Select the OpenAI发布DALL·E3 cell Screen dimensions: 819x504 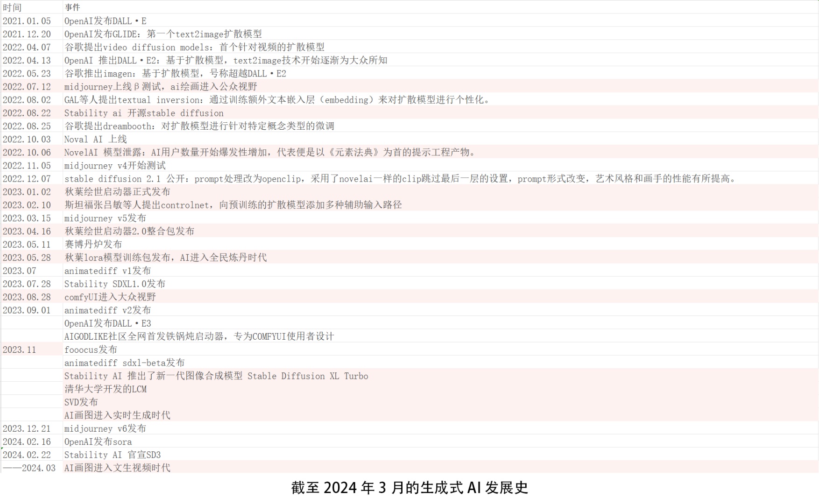pos(440,323)
